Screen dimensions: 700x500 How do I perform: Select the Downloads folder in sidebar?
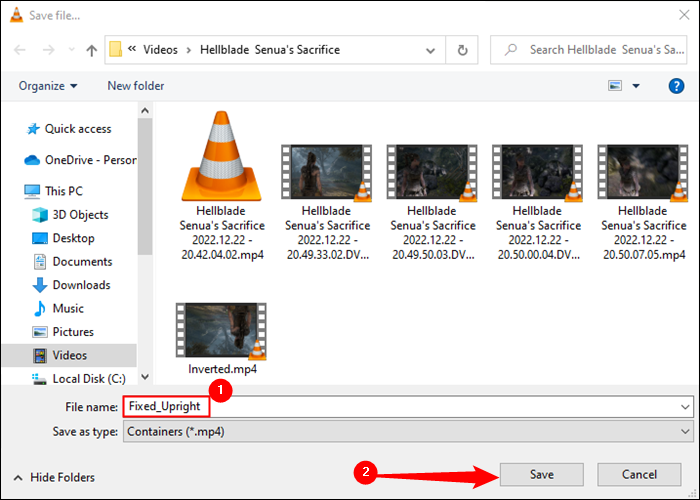pos(81,285)
